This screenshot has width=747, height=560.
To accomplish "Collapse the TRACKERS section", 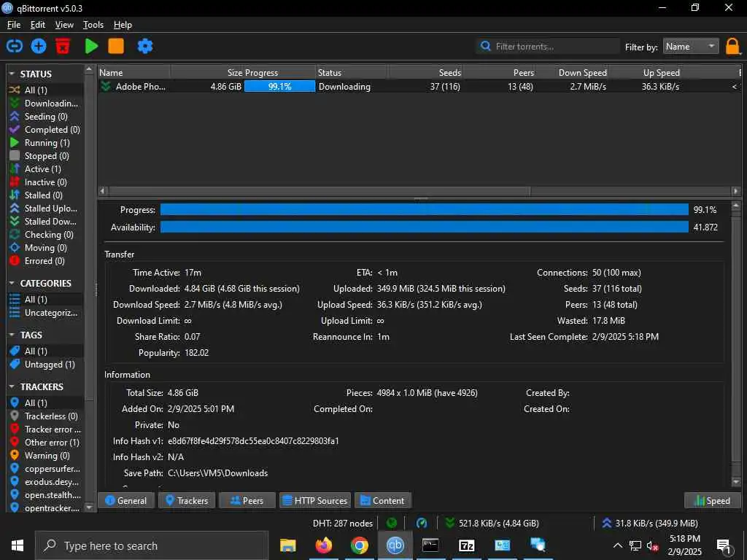I will 12,386.
